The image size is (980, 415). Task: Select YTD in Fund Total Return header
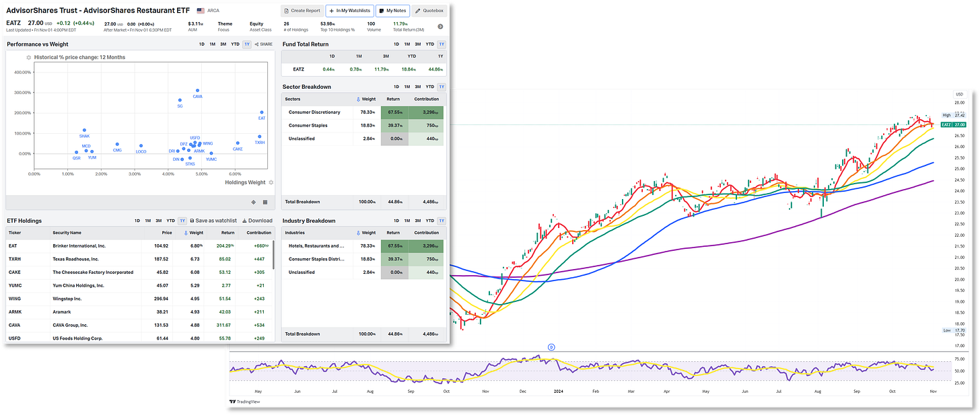(429, 44)
